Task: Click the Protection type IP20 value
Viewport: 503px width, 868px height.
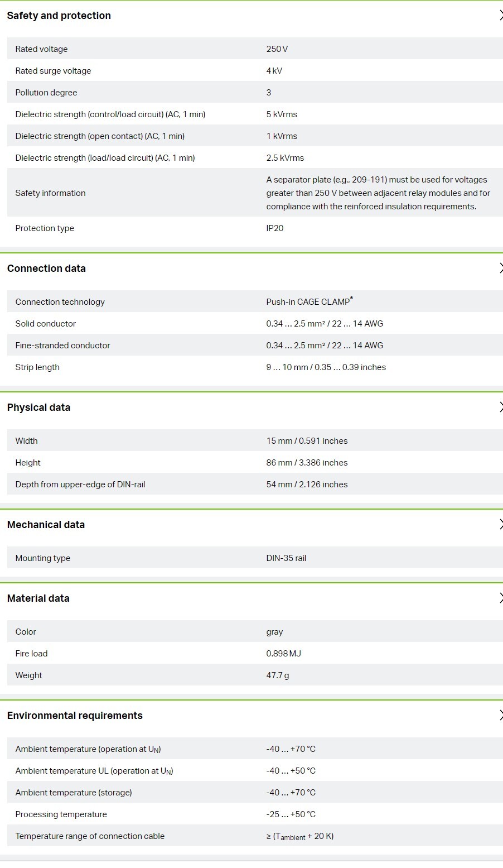Action: 275,228
